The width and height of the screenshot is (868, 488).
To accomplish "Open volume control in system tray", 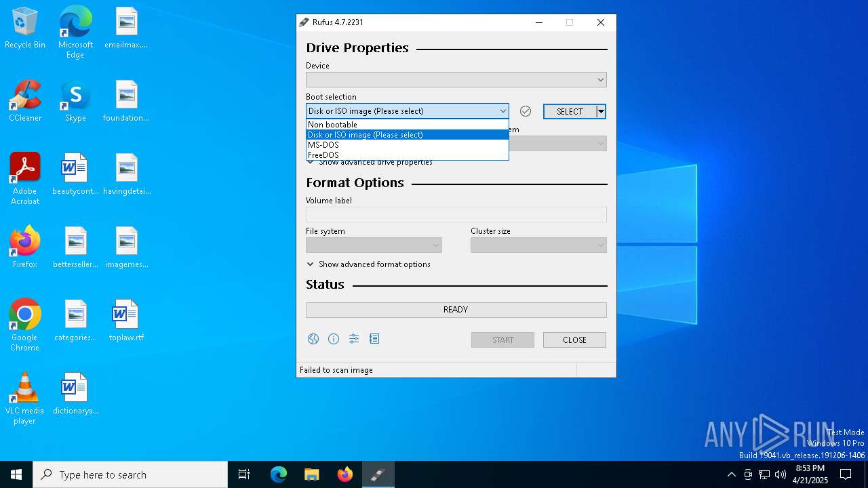I will click(x=781, y=474).
